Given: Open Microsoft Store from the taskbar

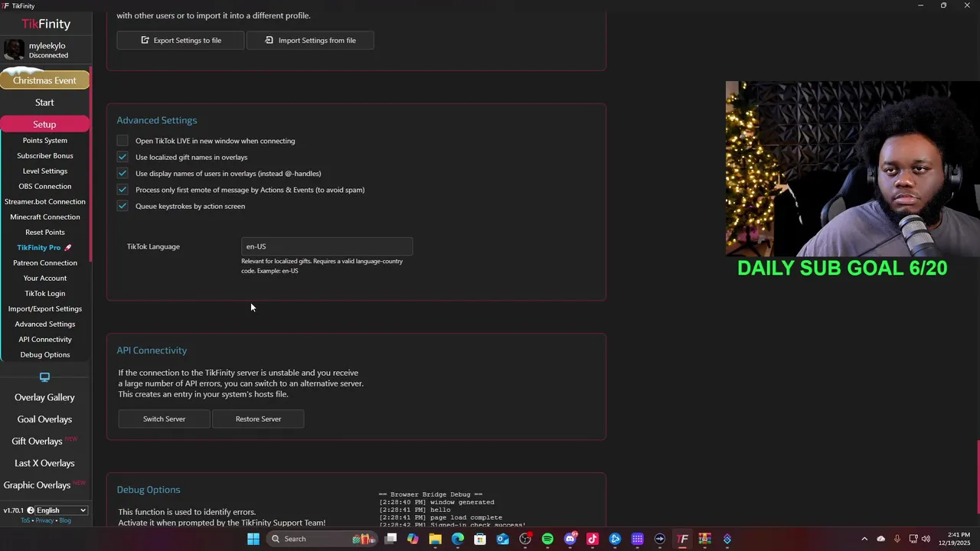Looking at the screenshot, I should (x=480, y=539).
